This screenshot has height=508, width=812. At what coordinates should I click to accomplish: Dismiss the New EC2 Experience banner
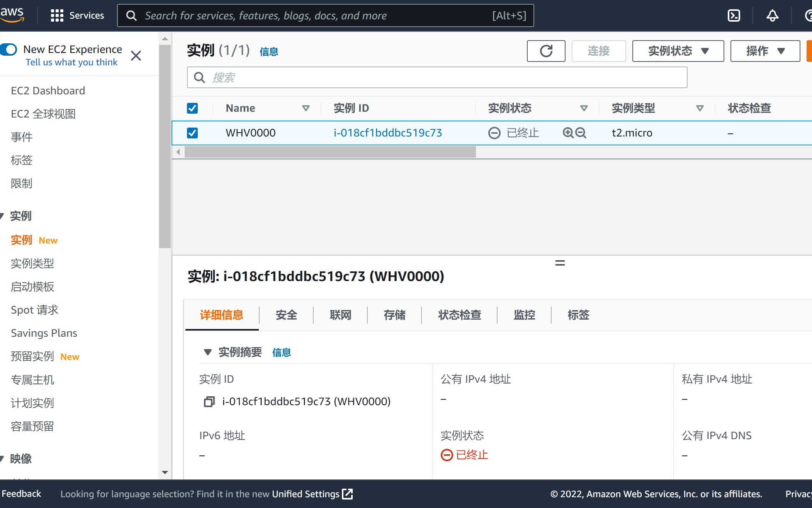136,56
